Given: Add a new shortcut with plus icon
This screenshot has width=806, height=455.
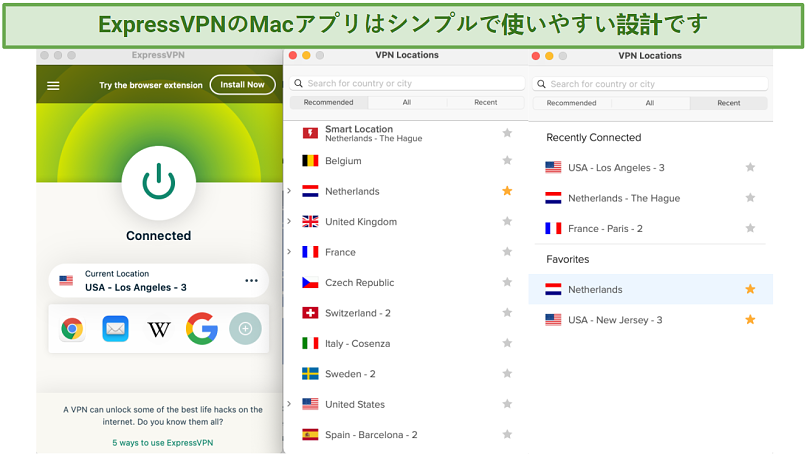Looking at the screenshot, I should pyautogui.click(x=245, y=329).
